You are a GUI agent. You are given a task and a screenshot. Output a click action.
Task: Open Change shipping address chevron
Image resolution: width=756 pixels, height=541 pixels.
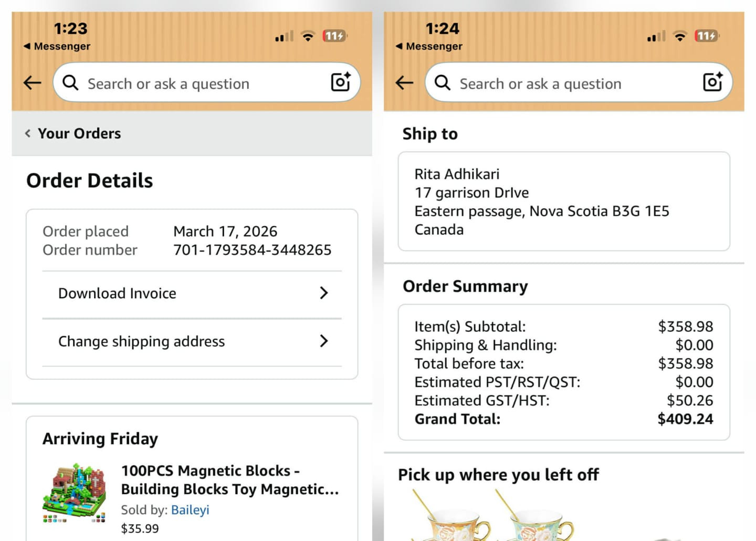point(324,341)
